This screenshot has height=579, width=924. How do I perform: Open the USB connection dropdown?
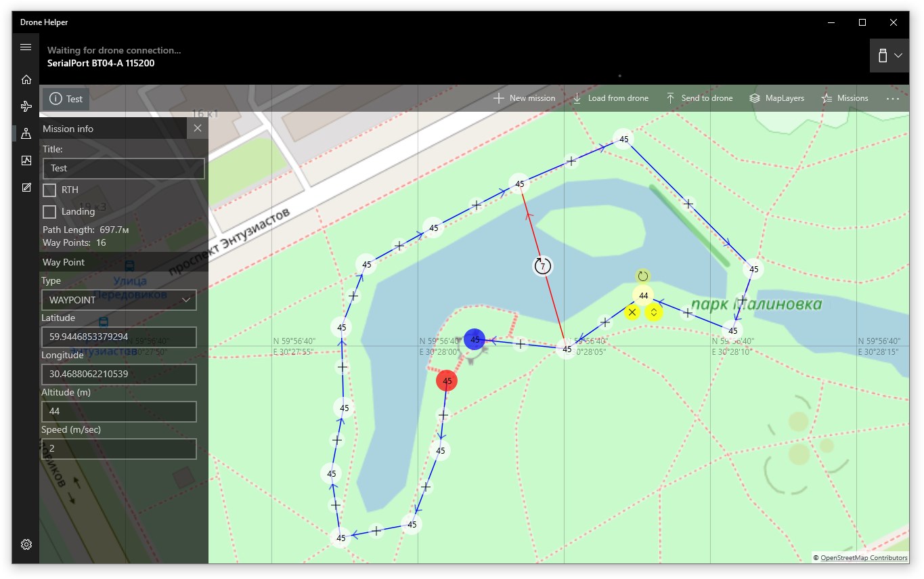(x=889, y=56)
